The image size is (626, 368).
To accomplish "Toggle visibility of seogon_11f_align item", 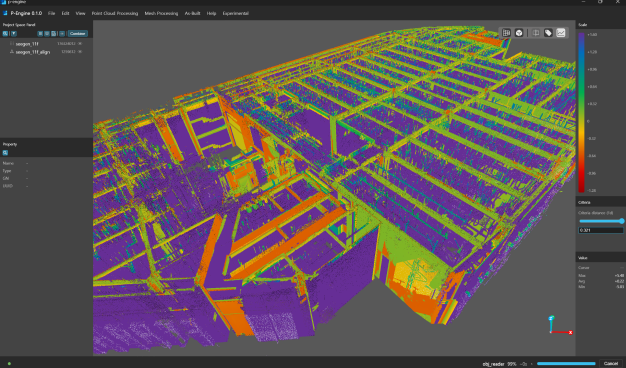I will pos(80,52).
